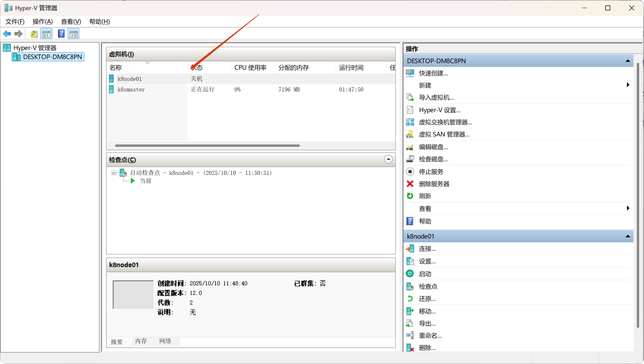Image resolution: width=644 pixels, height=364 pixels.
Task: Click the Stop Service action text
Action: tap(431, 172)
